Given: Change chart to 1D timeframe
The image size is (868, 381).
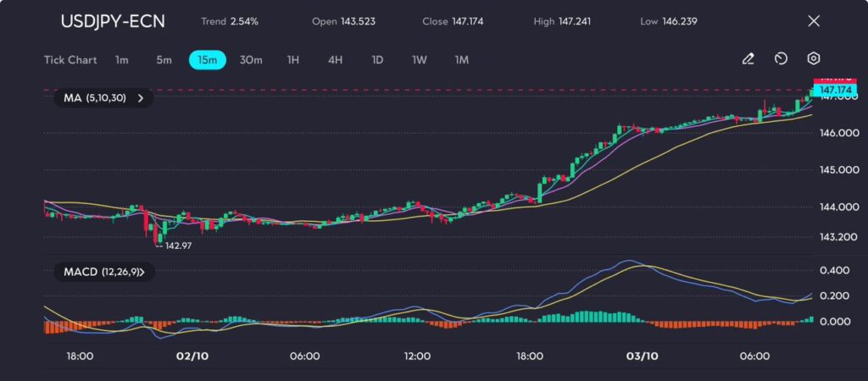Looking at the screenshot, I should (377, 60).
